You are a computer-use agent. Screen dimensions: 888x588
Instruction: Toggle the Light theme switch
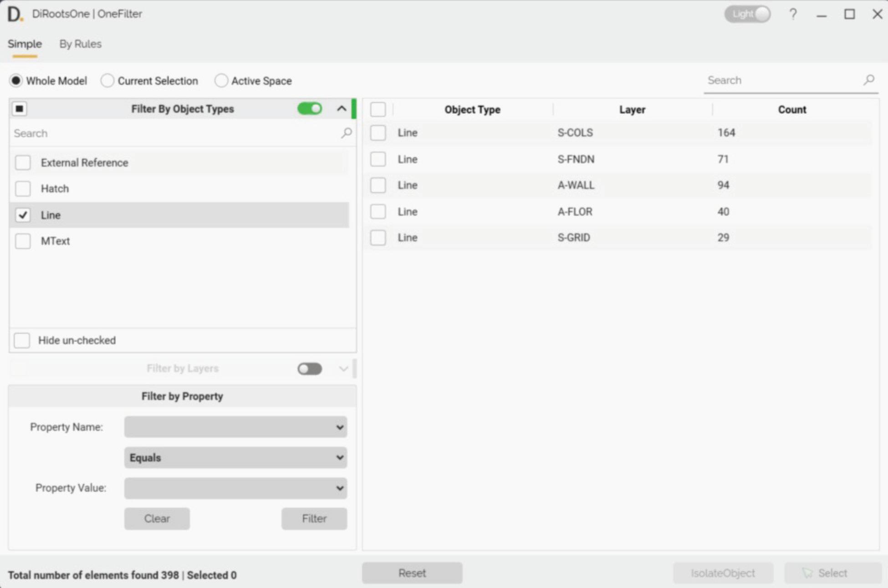[x=748, y=14]
